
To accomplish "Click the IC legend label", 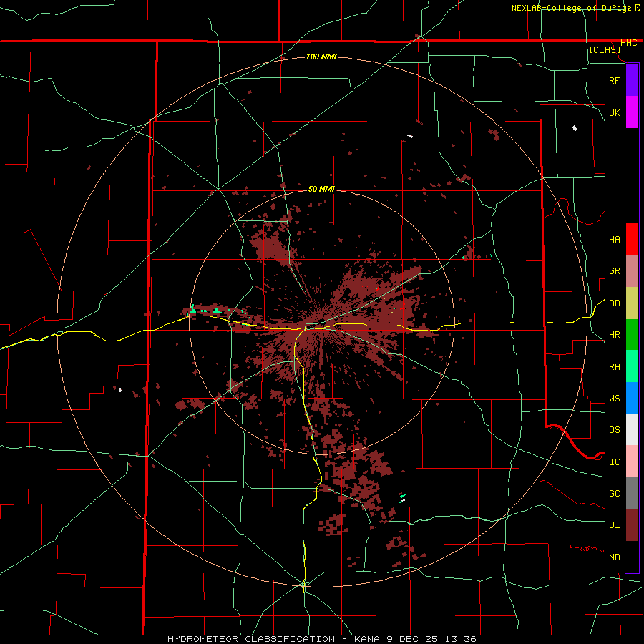I will [x=614, y=462].
